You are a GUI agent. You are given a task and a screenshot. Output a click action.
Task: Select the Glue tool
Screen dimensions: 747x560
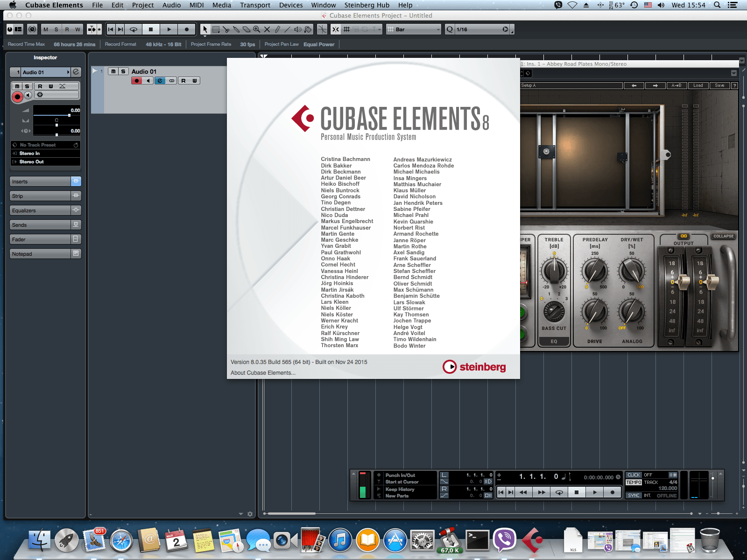(236, 29)
